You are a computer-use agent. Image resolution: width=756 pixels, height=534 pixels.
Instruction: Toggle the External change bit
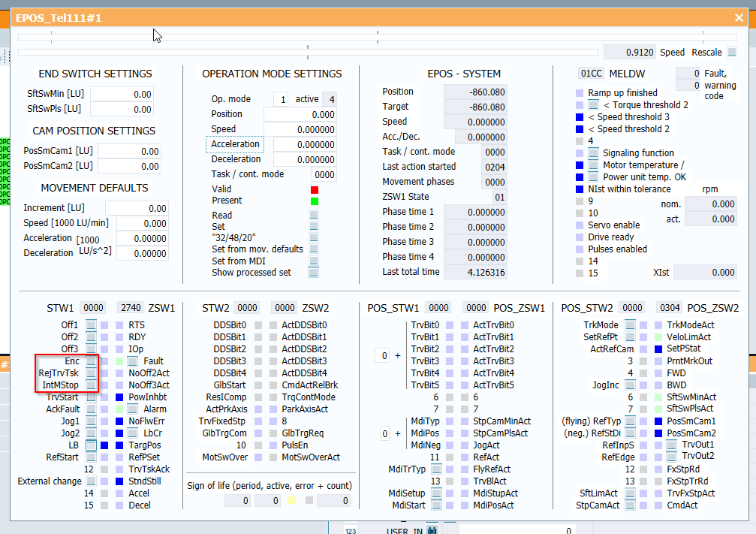click(91, 481)
